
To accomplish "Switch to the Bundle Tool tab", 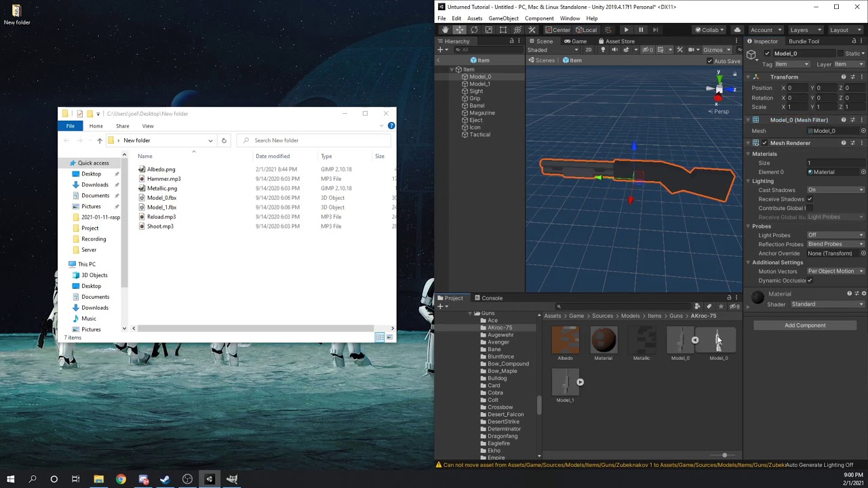I will point(804,41).
